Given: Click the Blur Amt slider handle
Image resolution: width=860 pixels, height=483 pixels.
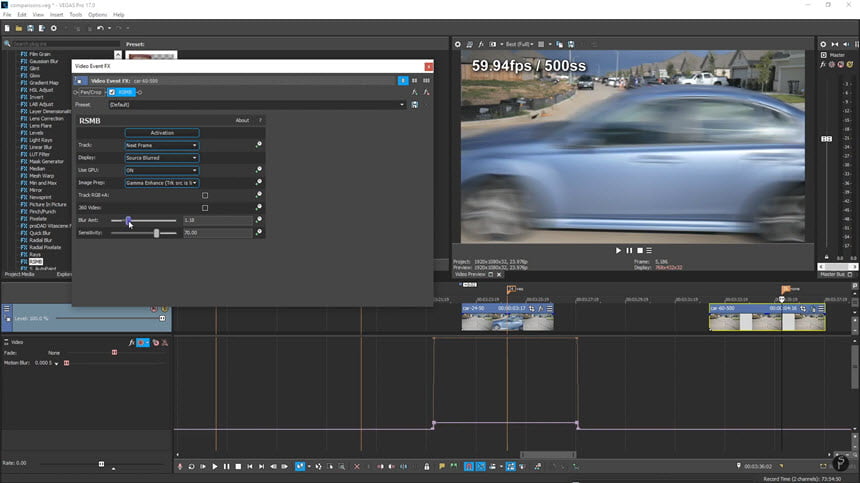Looking at the screenshot, I should [x=128, y=220].
